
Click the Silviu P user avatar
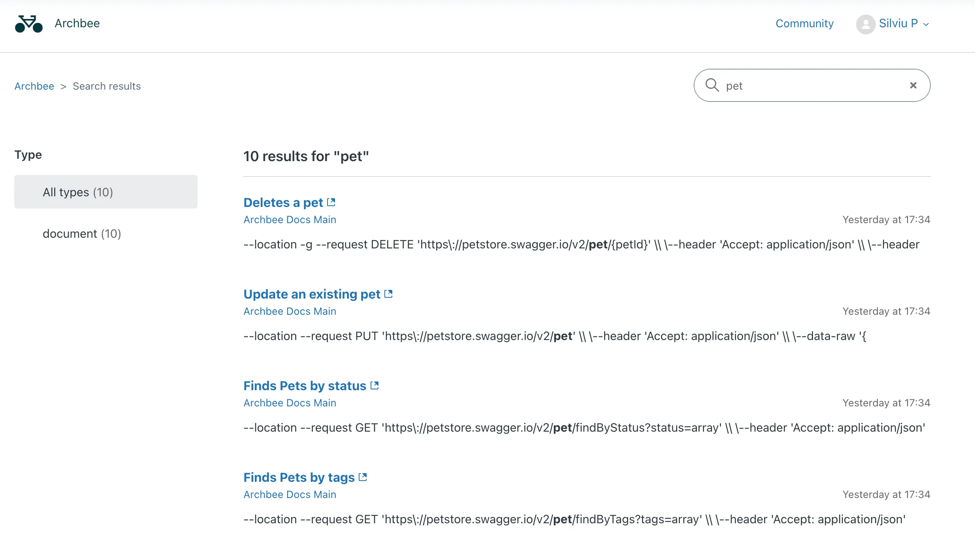click(x=866, y=24)
